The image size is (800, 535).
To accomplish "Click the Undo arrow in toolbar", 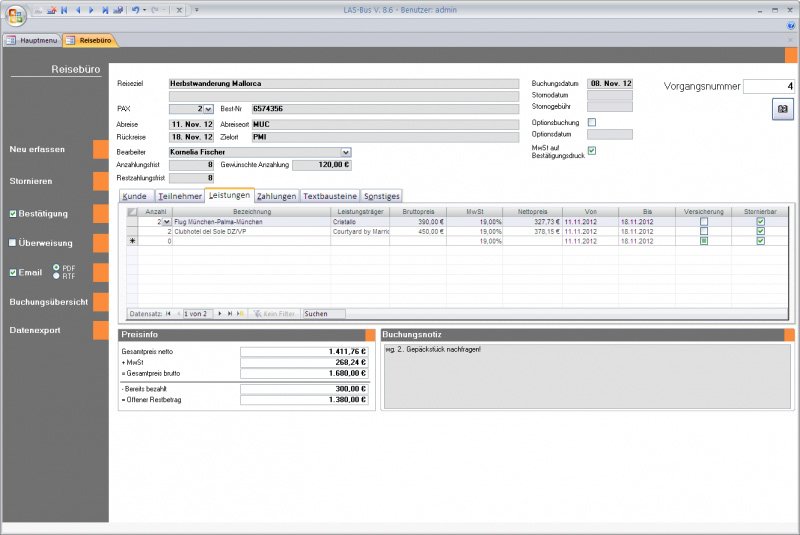I will [x=134, y=9].
